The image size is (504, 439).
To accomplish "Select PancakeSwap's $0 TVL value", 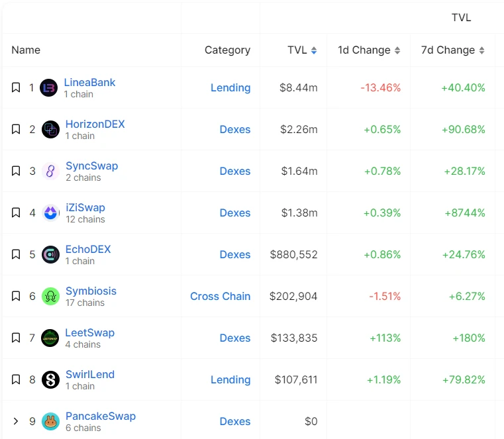I will [x=311, y=421].
